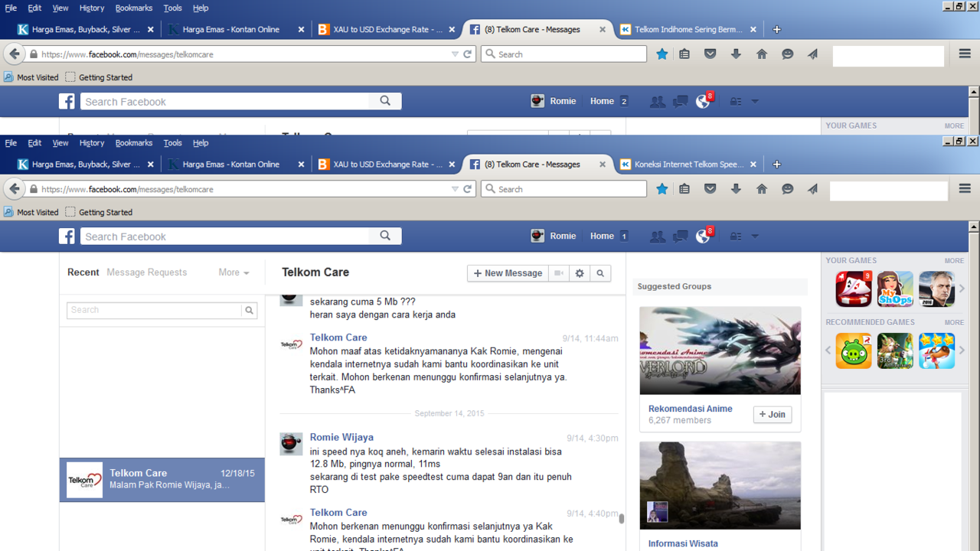Save to Pocket in front window toolbar
980x551 pixels.
click(710, 189)
